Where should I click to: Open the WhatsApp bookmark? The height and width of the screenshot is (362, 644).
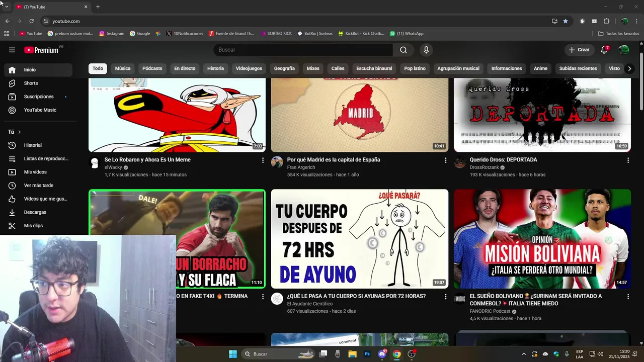pos(407,34)
